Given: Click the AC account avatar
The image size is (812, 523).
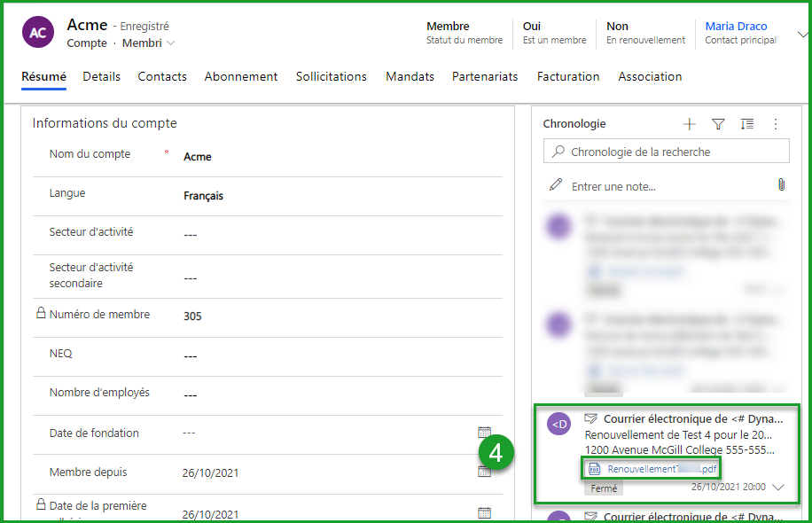Looking at the screenshot, I should pyautogui.click(x=37, y=33).
